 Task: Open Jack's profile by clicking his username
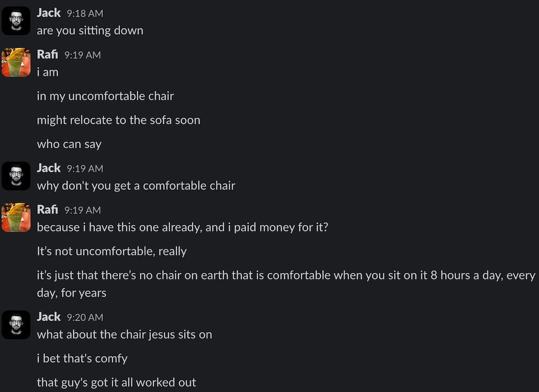(x=49, y=12)
